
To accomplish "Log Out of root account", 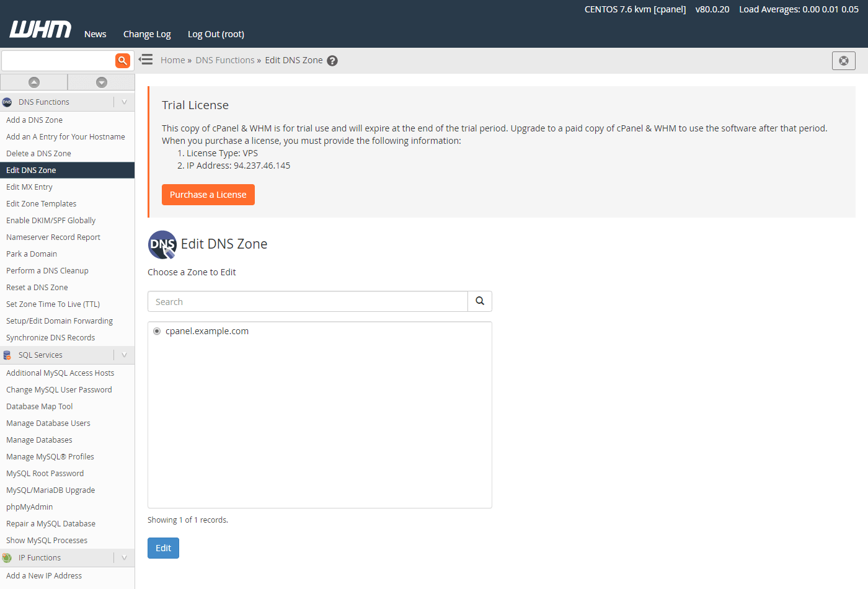I will coord(216,34).
